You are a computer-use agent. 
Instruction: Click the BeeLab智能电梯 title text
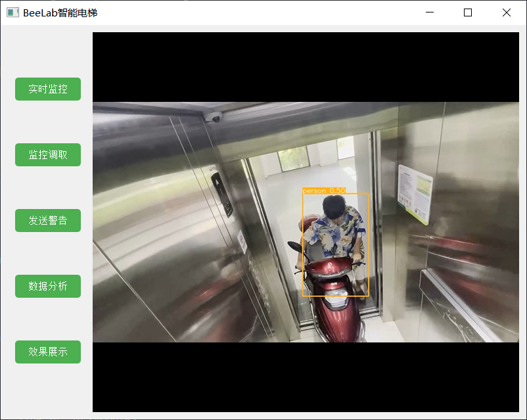tap(60, 12)
